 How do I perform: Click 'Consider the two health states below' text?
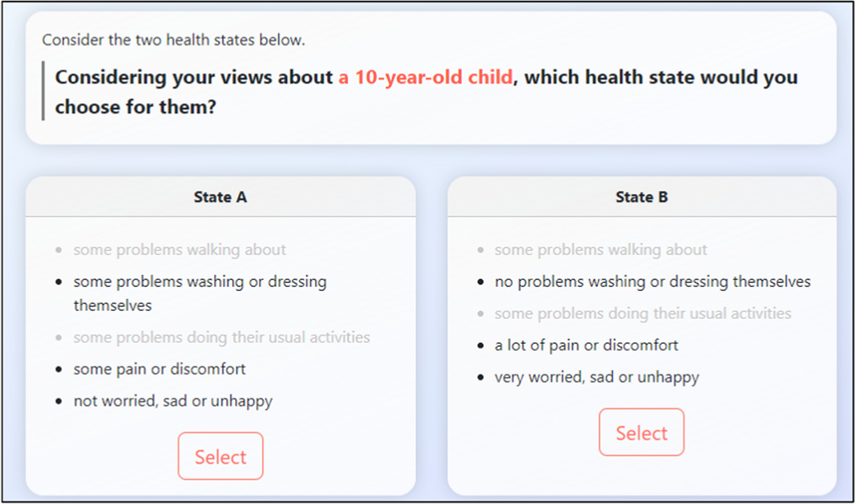pyautogui.click(x=174, y=40)
